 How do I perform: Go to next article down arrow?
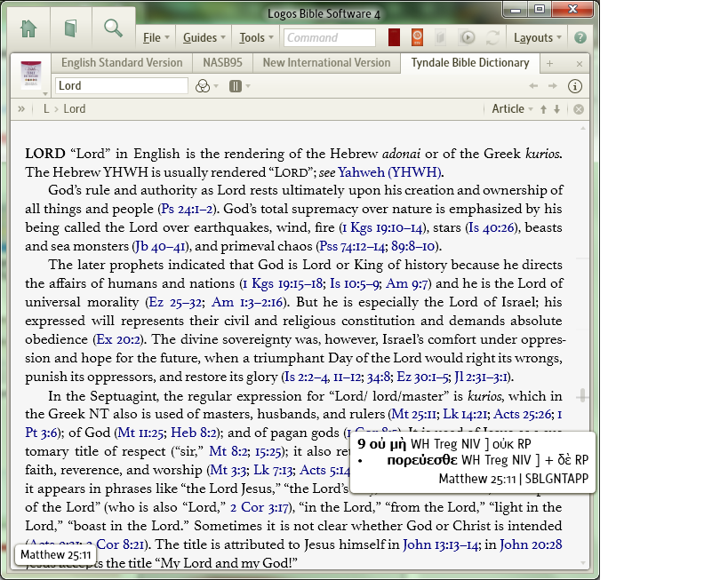coord(556,109)
